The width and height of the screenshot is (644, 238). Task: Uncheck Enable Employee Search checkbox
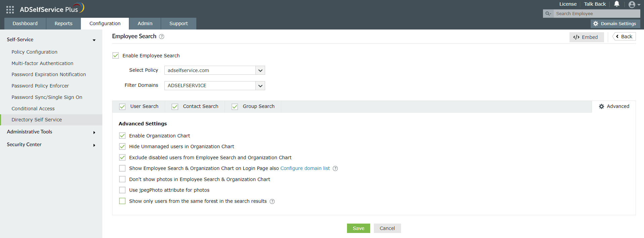(116, 56)
